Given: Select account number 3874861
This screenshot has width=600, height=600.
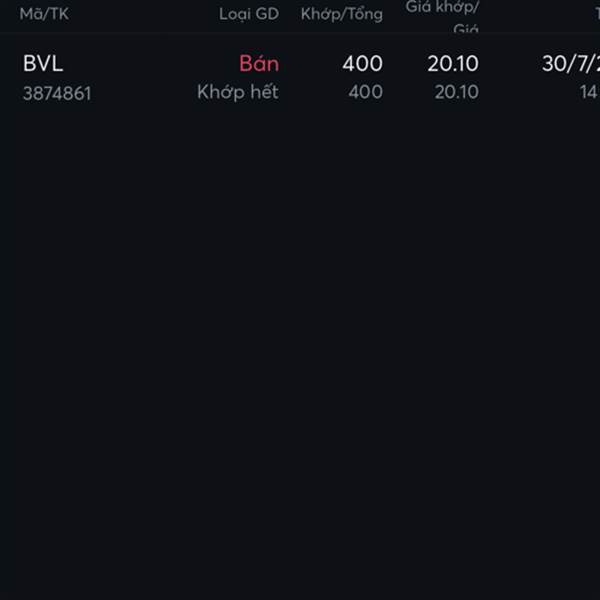Looking at the screenshot, I should pyautogui.click(x=57, y=93).
